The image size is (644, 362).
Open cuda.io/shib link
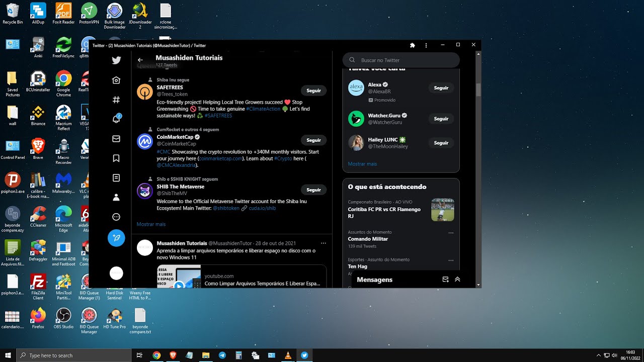point(262,208)
